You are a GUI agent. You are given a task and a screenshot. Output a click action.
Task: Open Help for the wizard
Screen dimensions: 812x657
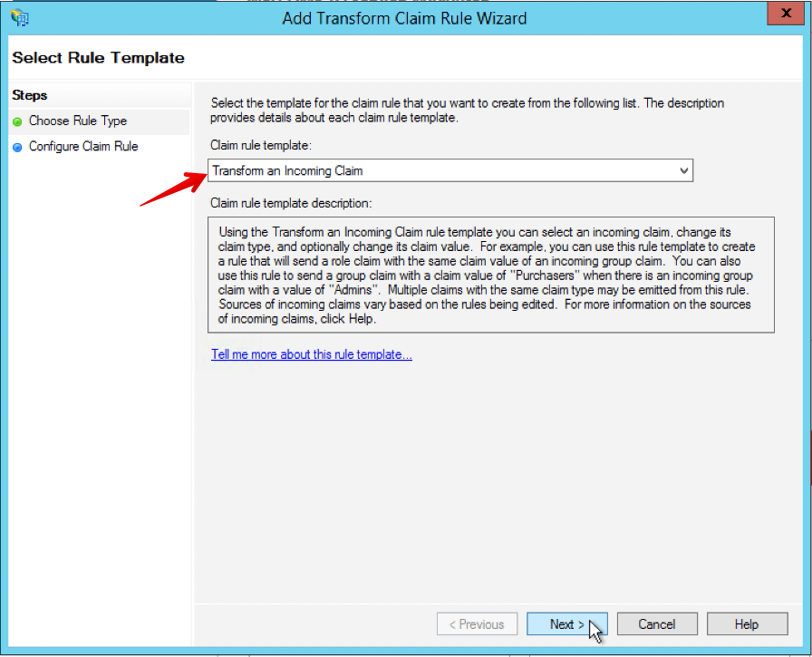(746, 624)
